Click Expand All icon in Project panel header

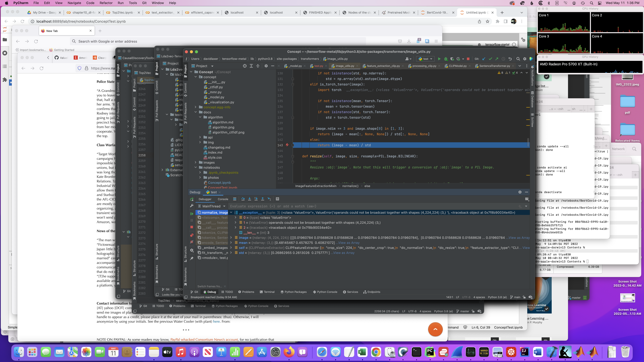click(251, 66)
